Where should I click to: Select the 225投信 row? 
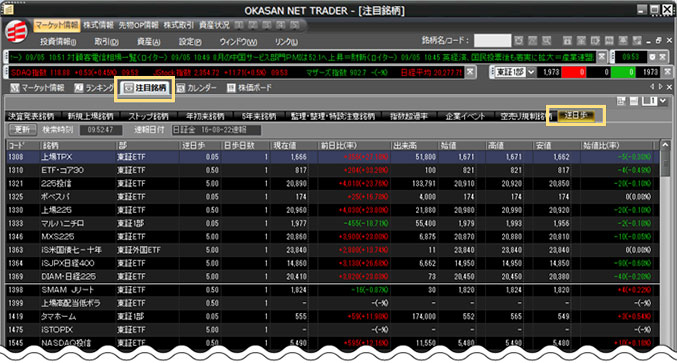click(333, 184)
